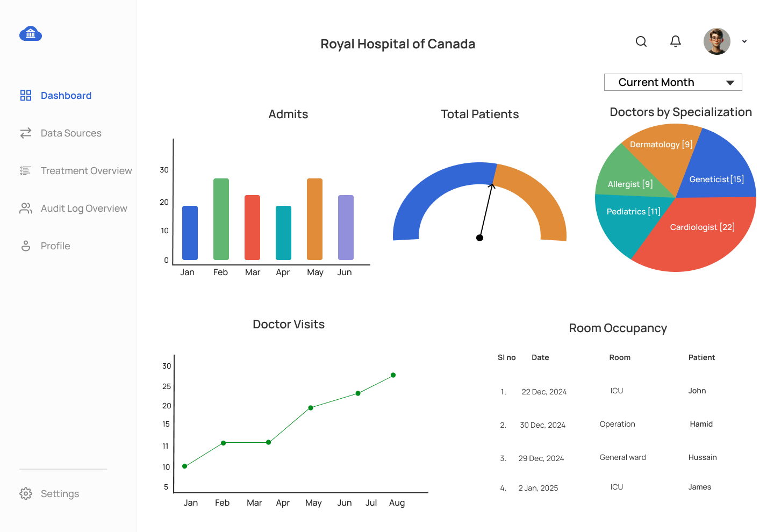Click the Current Month dropdown arrow

point(730,83)
